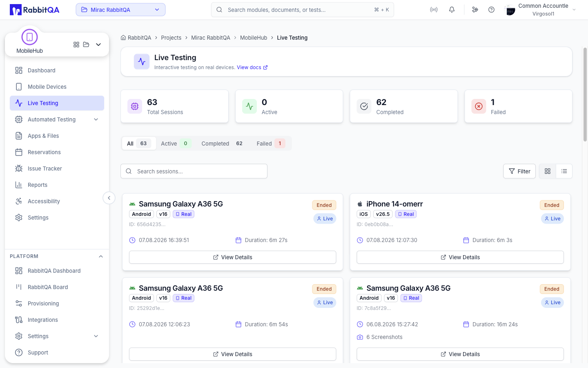Go to Reservations page
This screenshot has height=368, width=588.
pos(57,152)
